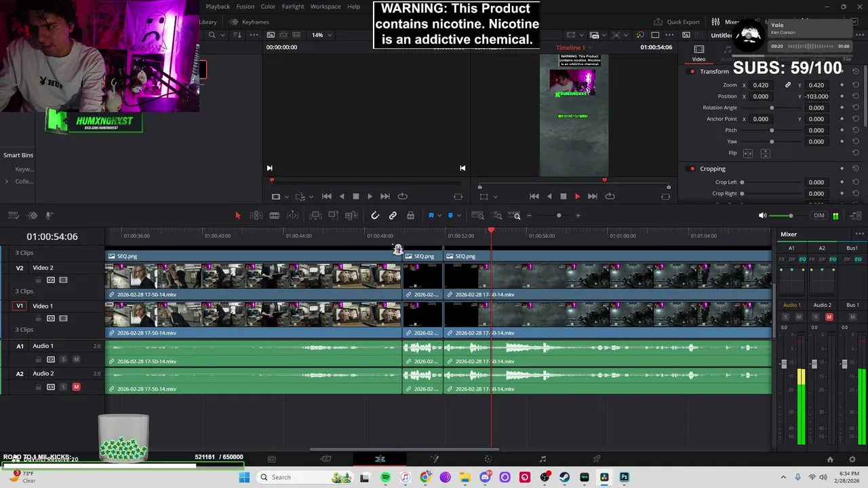Screen dimensions: 868x488
Task: Switch to the Edit page
Action: click(380, 459)
